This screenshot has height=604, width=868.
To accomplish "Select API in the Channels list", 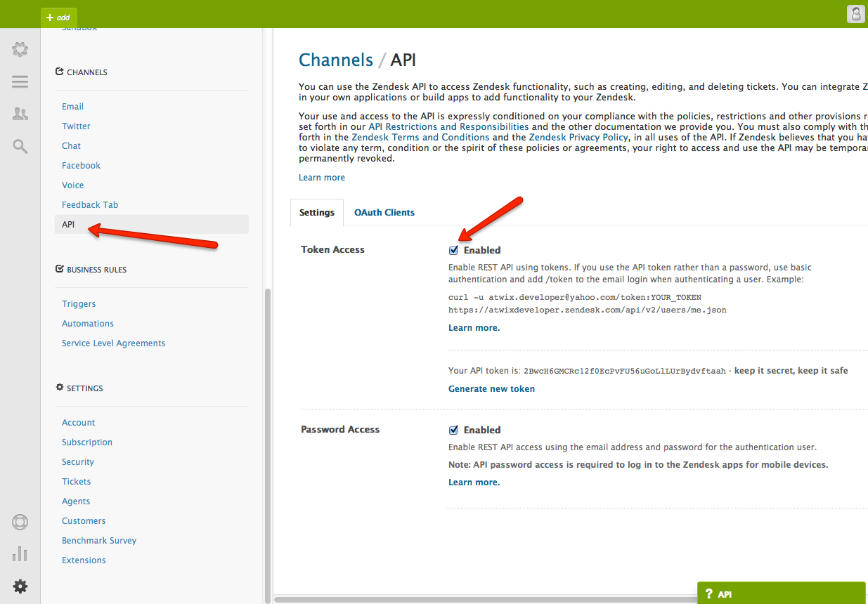I will click(151, 224).
